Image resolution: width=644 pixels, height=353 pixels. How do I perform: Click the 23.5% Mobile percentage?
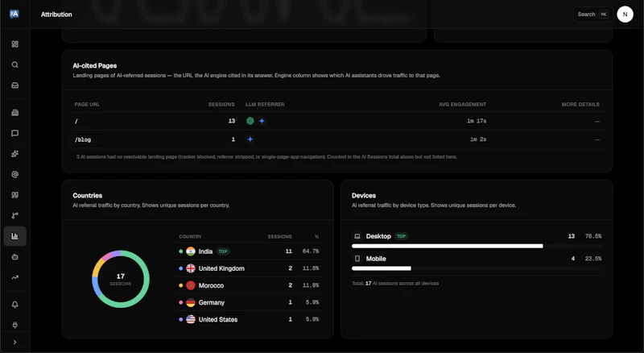pyautogui.click(x=593, y=259)
